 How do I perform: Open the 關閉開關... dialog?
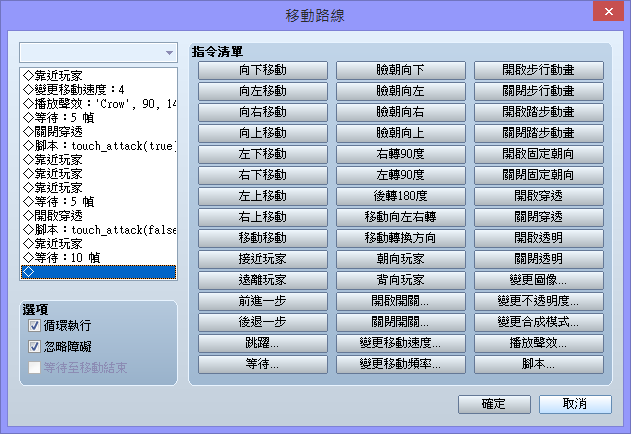click(x=400, y=322)
